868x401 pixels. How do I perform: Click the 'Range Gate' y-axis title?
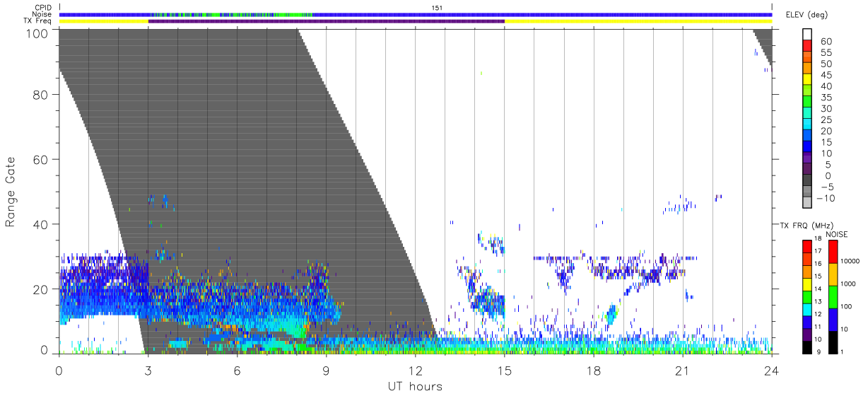pos(11,191)
